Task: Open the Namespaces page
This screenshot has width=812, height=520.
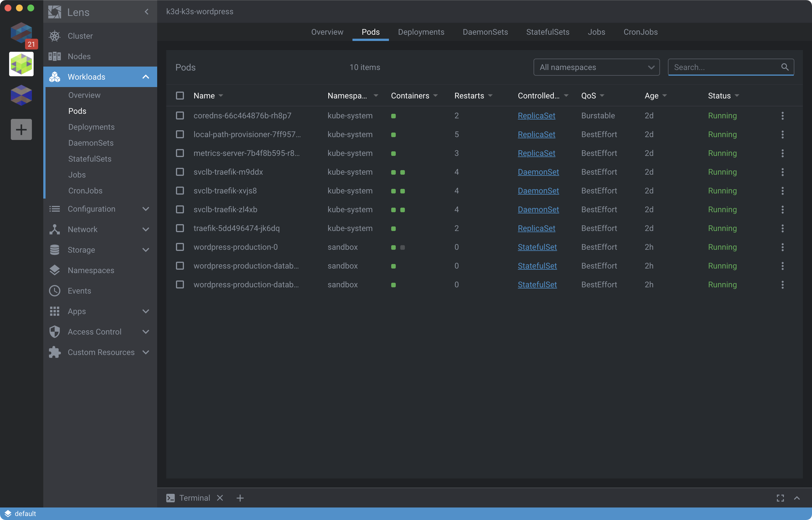Action: click(100, 270)
